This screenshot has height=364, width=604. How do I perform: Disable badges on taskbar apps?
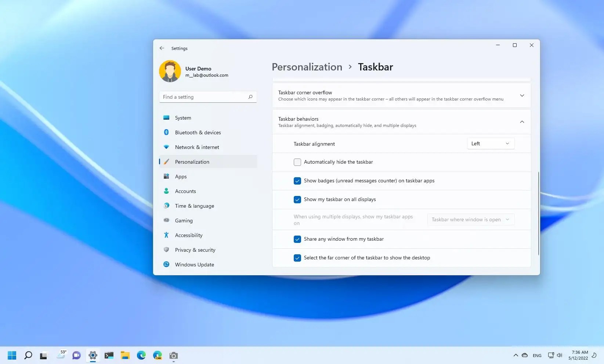pos(297,181)
